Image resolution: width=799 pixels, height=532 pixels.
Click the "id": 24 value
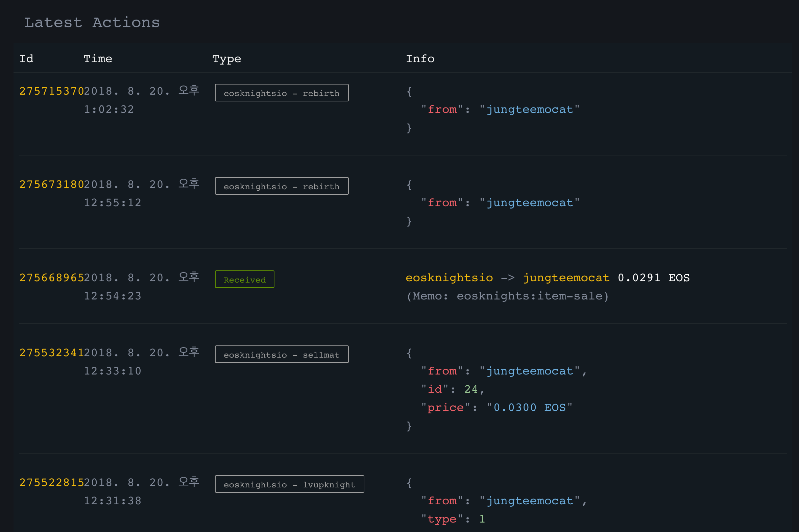(x=471, y=389)
